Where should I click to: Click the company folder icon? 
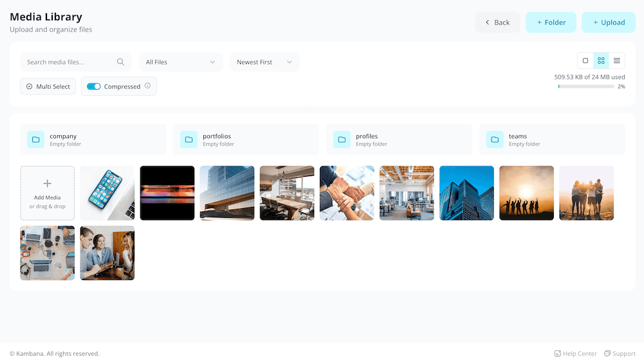35,139
